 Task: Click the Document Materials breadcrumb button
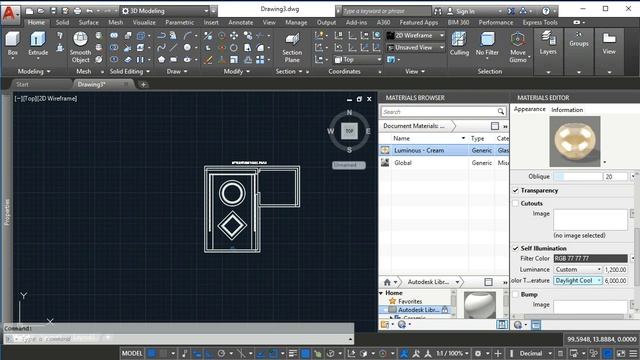pos(413,126)
